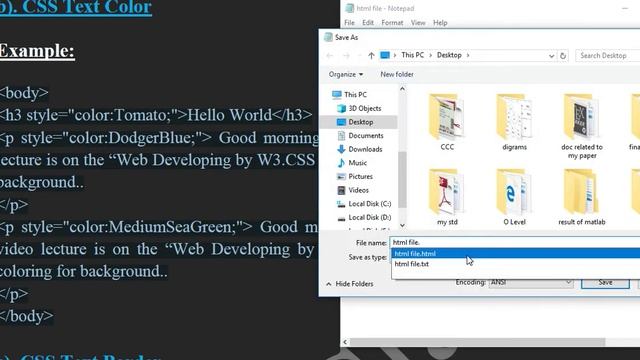Click the Notepad window title icon

point(349,8)
